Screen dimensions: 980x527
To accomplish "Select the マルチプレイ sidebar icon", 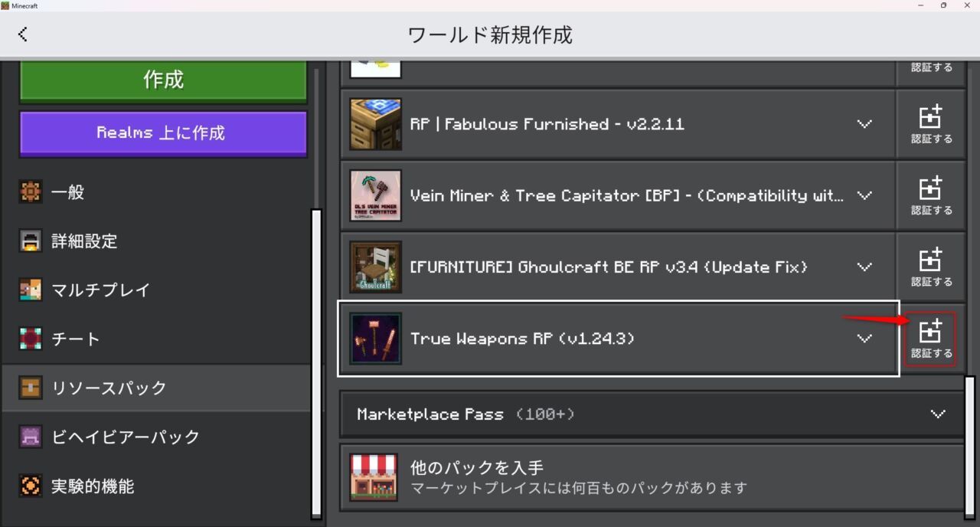I will coord(31,290).
